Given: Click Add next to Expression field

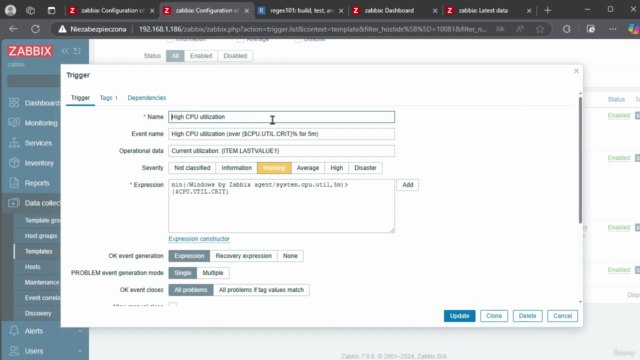Looking at the screenshot, I should point(408,185).
